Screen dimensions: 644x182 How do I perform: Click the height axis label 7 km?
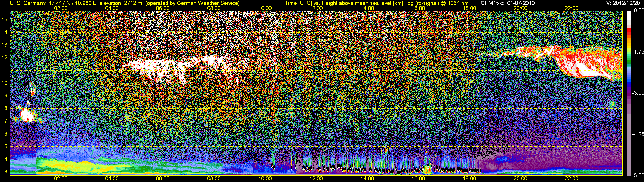click(x=6, y=121)
